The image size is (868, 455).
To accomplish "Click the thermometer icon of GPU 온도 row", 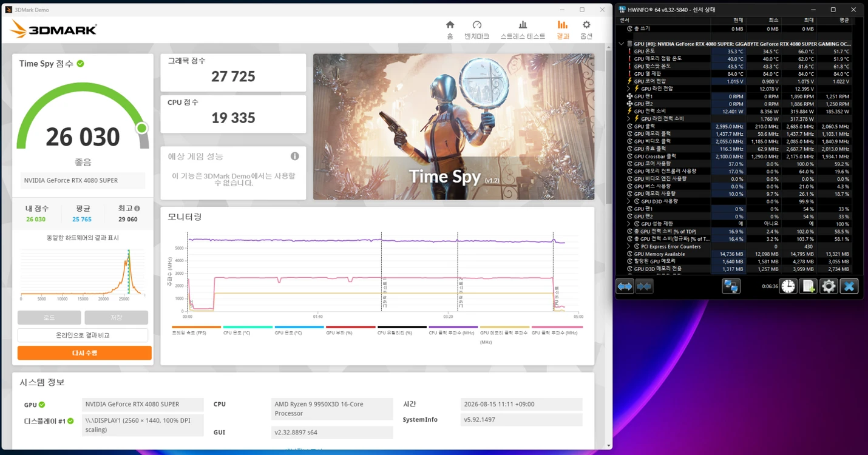I will point(629,51).
